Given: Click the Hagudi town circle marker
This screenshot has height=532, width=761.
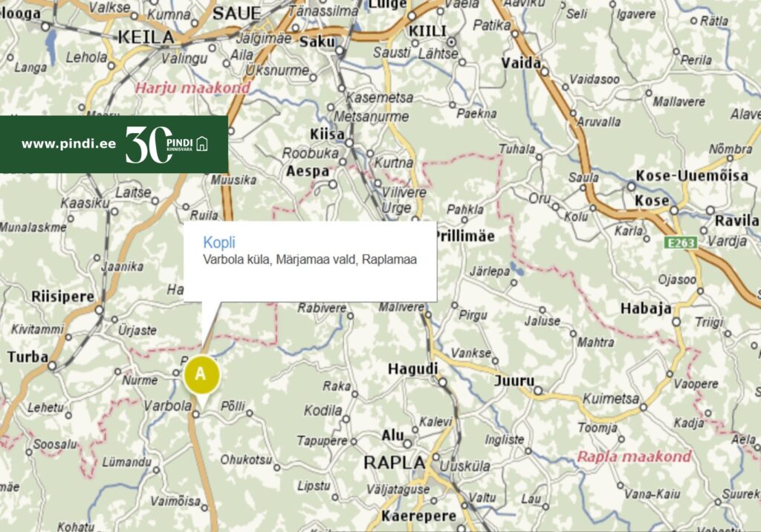Looking at the screenshot, I should (442, 383).
